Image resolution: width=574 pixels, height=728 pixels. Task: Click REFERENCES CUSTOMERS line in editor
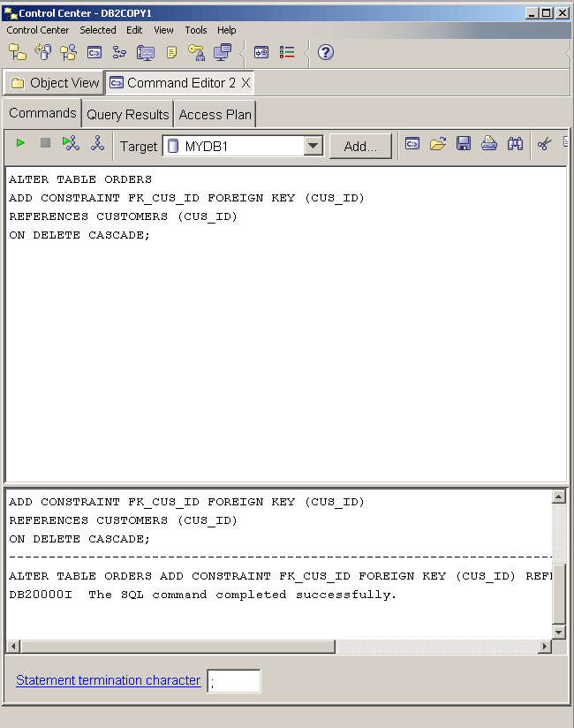click(123, 216)
